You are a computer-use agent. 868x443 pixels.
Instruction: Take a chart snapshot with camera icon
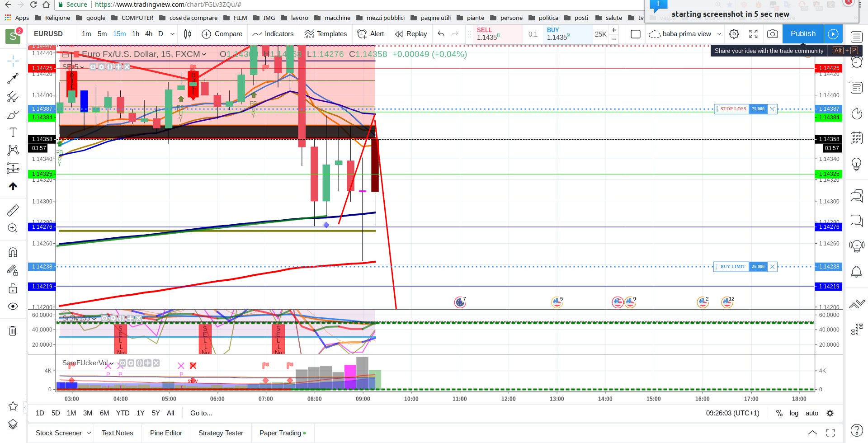point(773,34)
